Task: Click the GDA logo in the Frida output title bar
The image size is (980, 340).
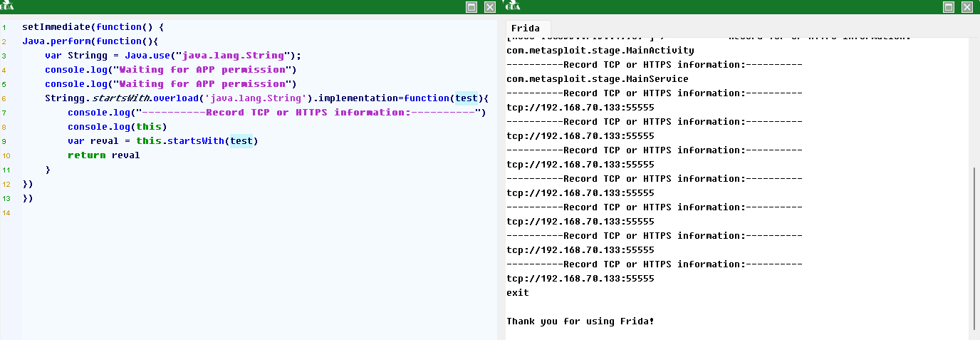Action: [x=511, y=6]
